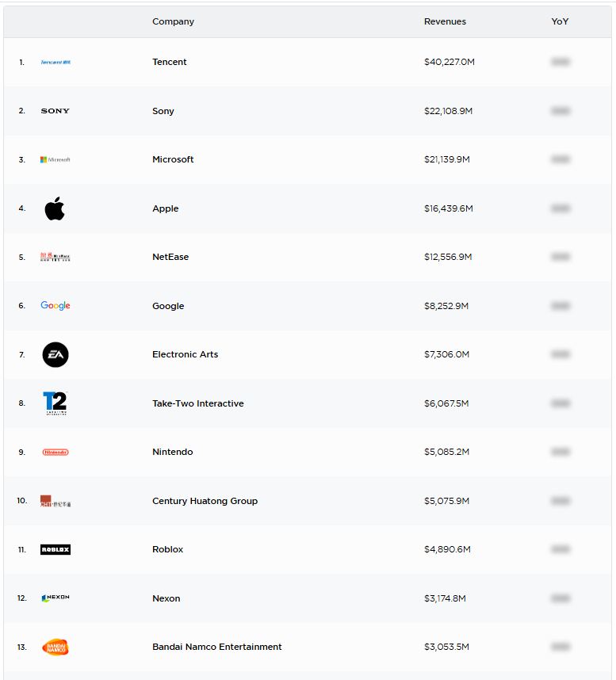
Task: Click the Apple logo icon
Action: pos(55,208)
